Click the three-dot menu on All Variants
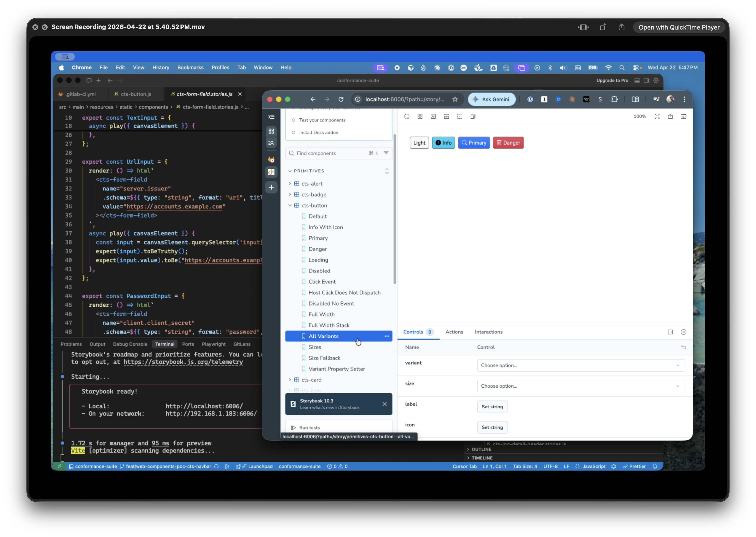Screen dimensions: 756x537 click(387, 336)
